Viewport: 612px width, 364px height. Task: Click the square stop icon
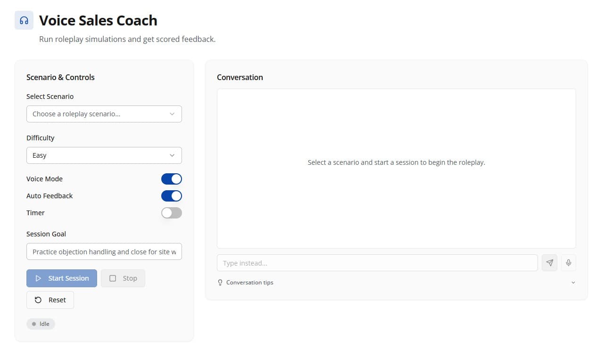(112, 278)
